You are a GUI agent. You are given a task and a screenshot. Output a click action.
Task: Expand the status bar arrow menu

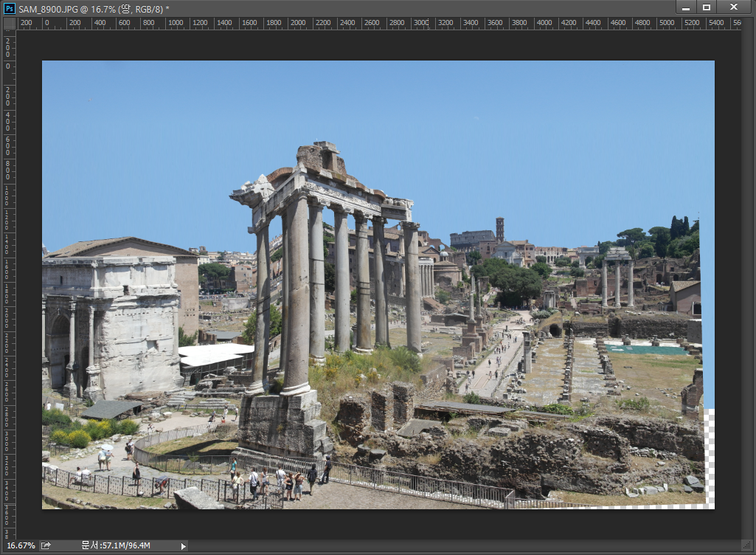(183, 546)
